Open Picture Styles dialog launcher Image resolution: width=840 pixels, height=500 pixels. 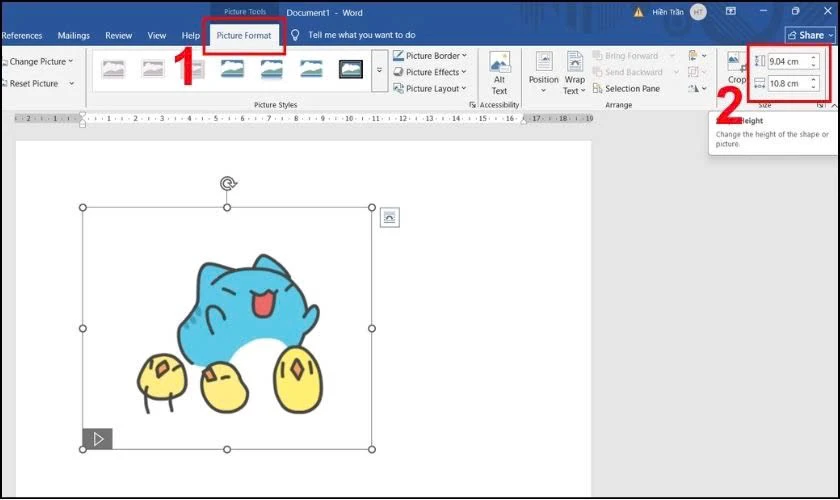(x=472, y=105)
